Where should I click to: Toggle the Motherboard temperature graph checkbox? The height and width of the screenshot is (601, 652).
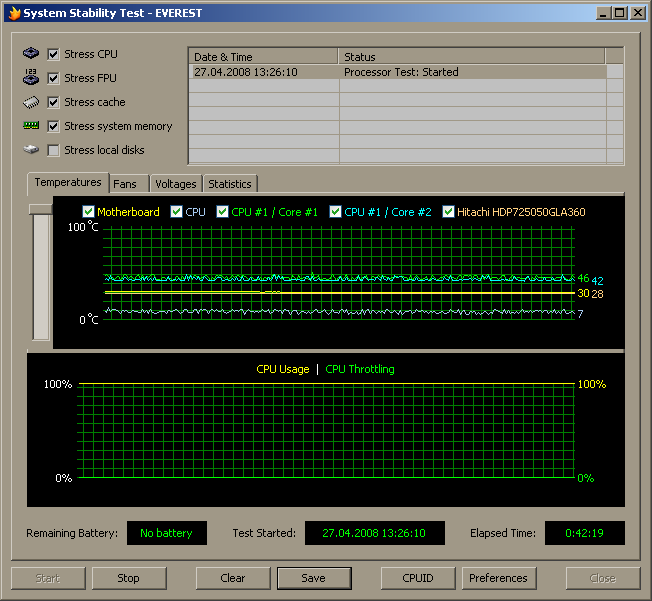pyautogui.click(x=89, y=212)
